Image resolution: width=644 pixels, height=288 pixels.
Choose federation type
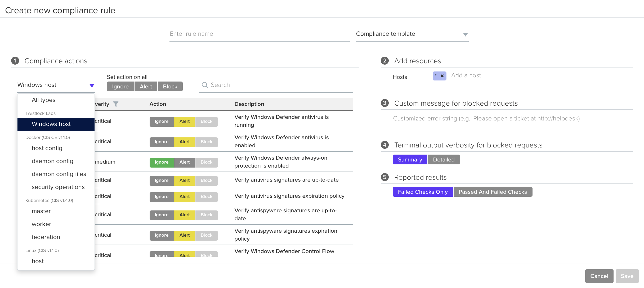tap(56, 237)
